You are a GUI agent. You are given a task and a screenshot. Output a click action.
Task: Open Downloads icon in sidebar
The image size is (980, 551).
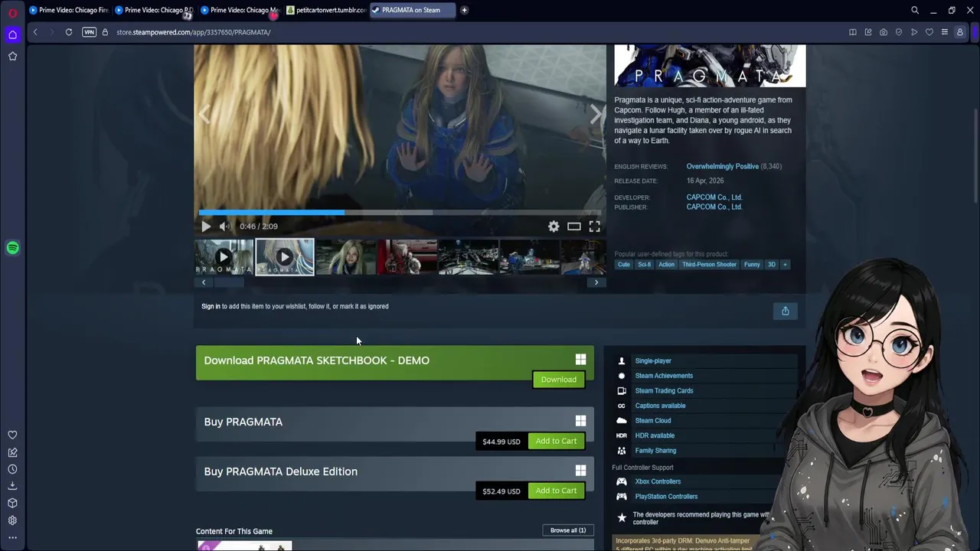[12, 486]
